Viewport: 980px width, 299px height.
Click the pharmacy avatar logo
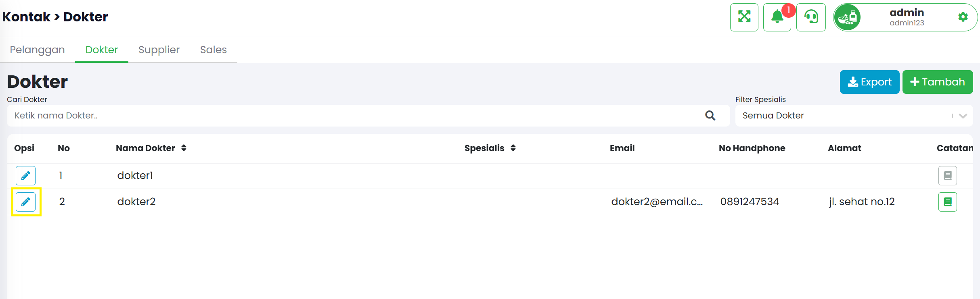click(847, 17)
